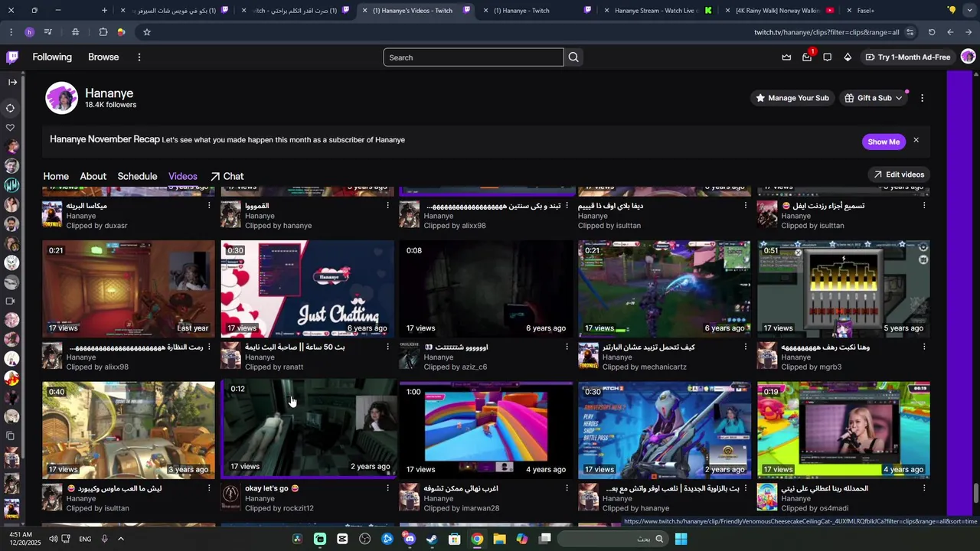Open Steam from the taskbar

click(432, 539)
